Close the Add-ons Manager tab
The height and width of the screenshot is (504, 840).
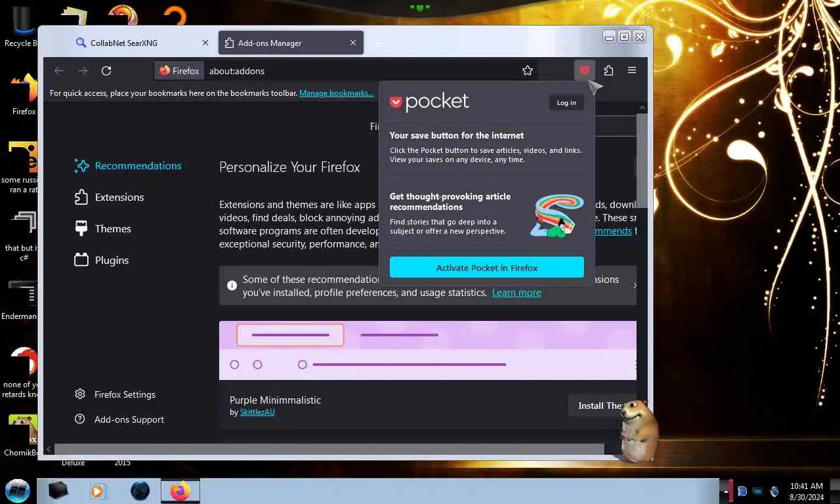tap(353, 43)
